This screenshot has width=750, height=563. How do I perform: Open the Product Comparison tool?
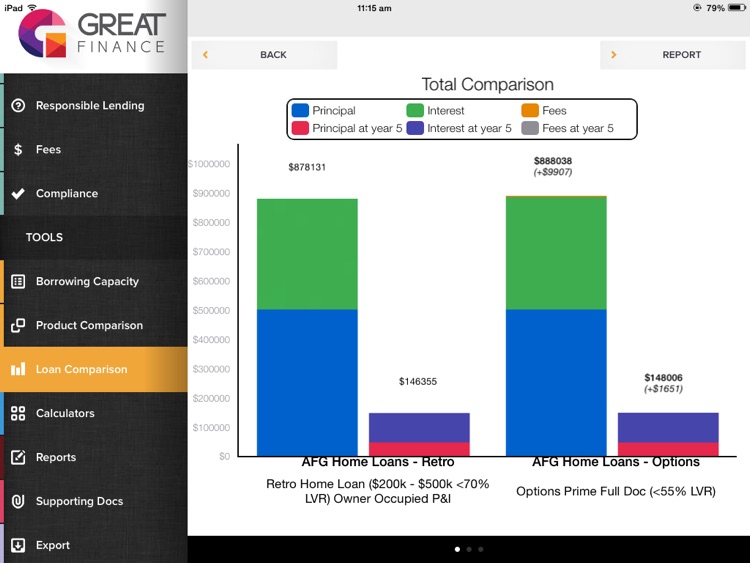[x=94, y=325]
